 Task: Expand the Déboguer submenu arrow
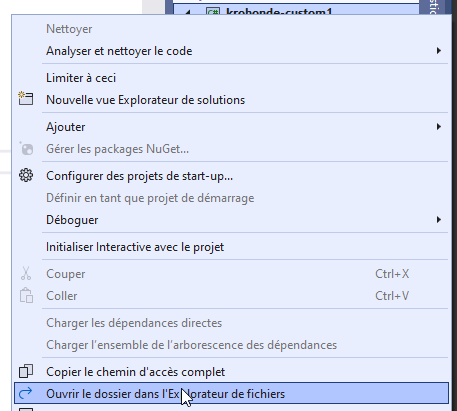pyautogui.click(x=439, y=220)
